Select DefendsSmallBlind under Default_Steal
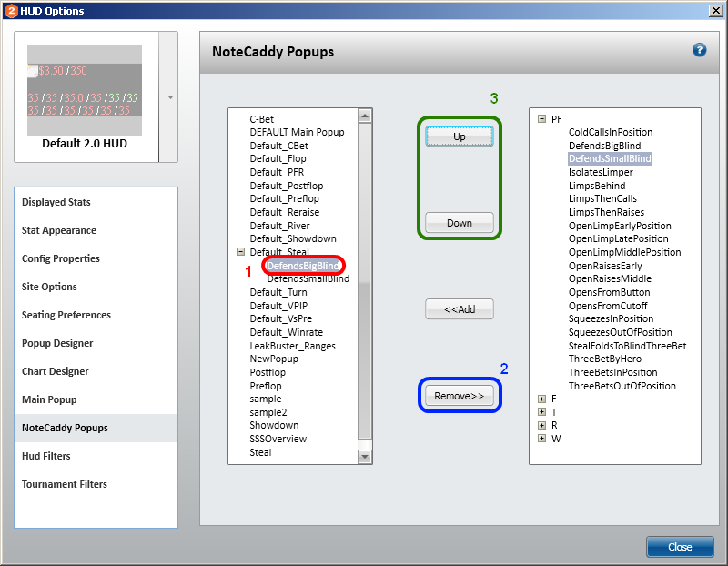The width and height of the screenshot is (728, 566). point(308,278)
